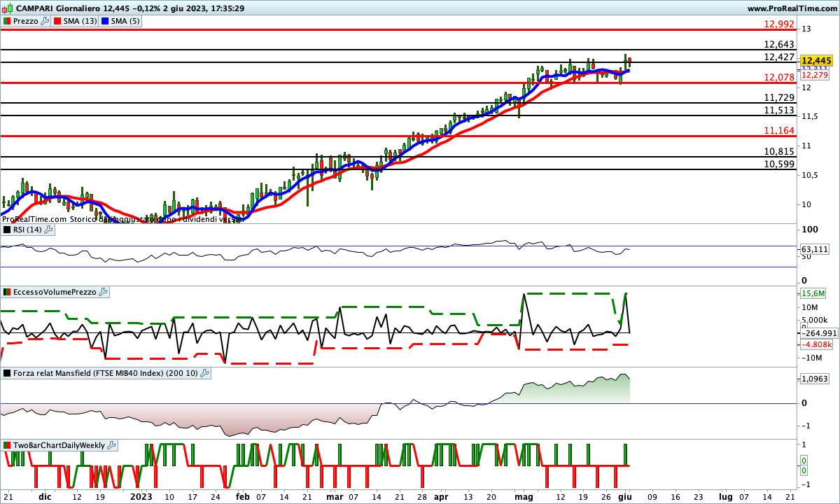Click the yellow 12,445 current price tag
This screenshot has height=504, width=840.
click(818, 61)
